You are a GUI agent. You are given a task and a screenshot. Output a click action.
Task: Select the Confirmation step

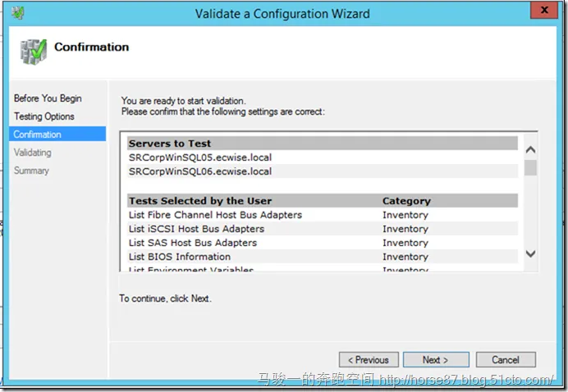click(x=57, y=134)
